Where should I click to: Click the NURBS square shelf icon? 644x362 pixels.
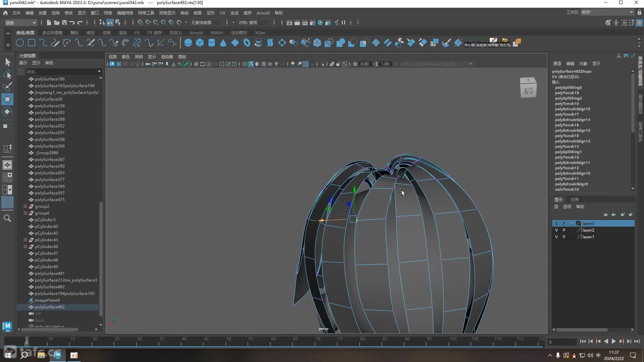click(32, 43)
